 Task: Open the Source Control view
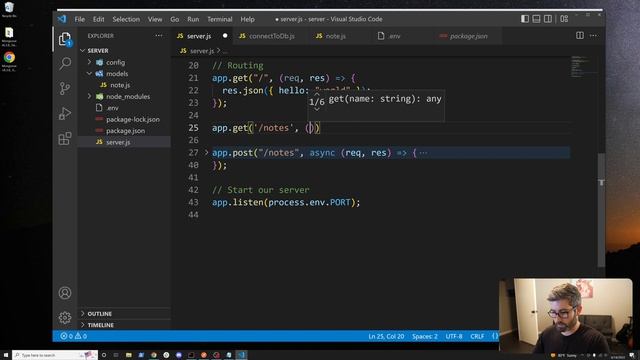click(x=65, y=88)
